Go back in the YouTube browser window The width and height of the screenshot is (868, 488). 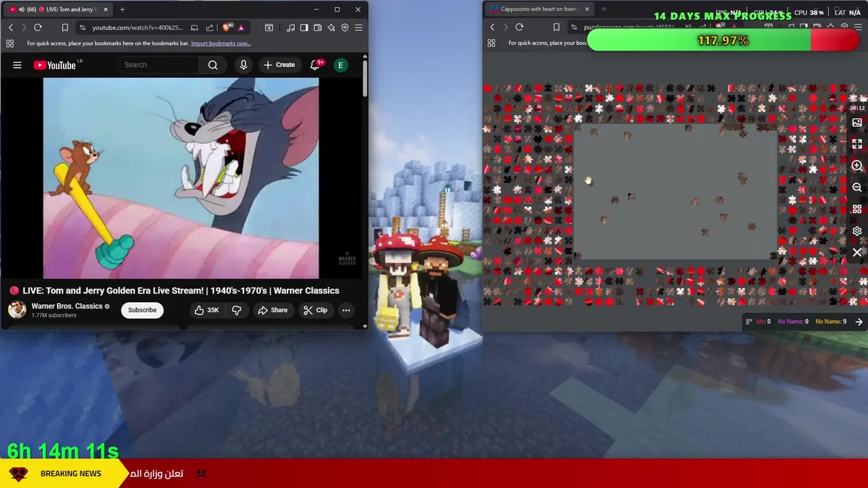(x=11, y=28)
